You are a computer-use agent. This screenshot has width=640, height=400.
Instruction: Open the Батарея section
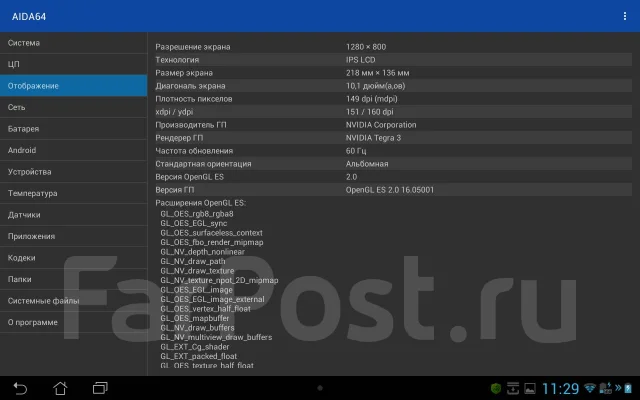point(73,129)
